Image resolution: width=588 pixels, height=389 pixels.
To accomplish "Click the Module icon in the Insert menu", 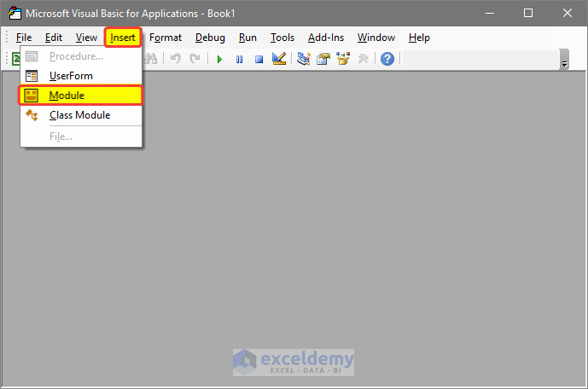I will pos(31,96).
